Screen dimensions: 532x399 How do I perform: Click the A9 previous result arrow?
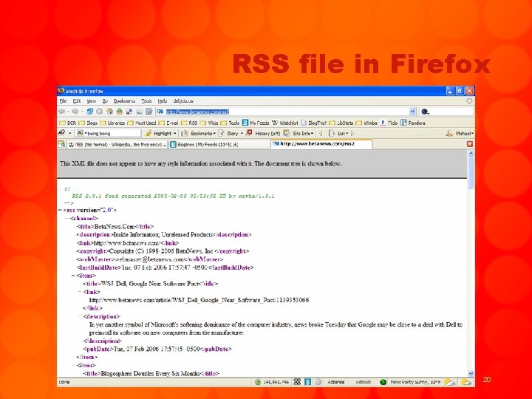pyautogui.click(x=321, y=133)
